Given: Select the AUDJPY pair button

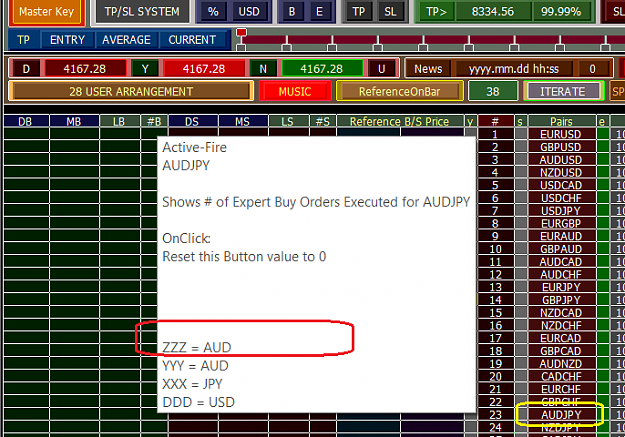Looking at the screenshot, I should point(562,415).
